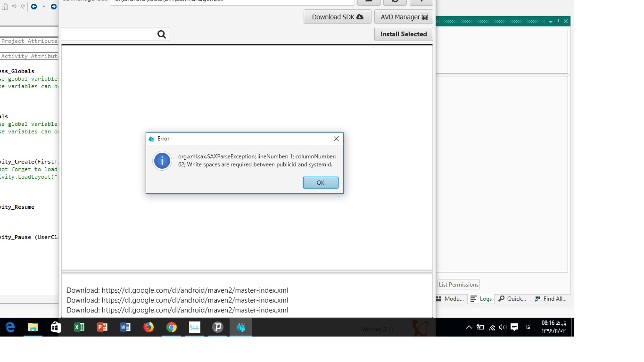Screen dimensions: 644x362
Task: Click the Wi-Fi network tray icon
Action: (492, 327)
